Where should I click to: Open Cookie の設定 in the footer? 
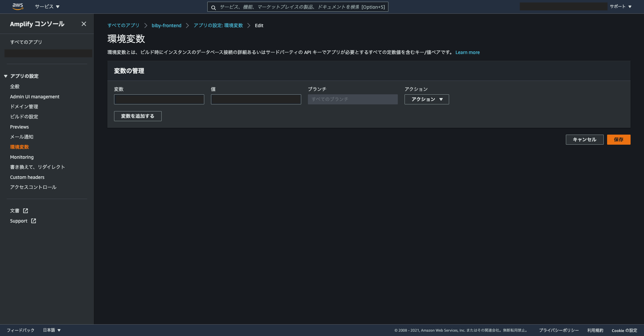[x=625, y=330]
